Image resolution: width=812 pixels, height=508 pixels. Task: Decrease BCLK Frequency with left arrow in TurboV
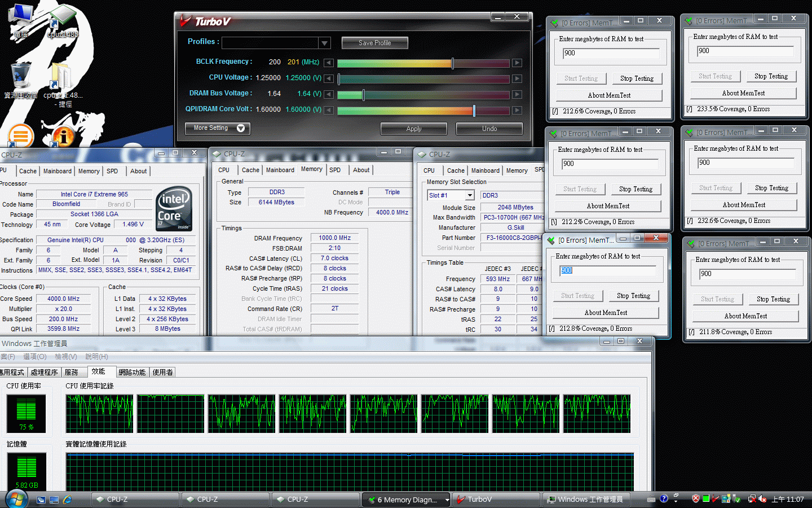pos(329,63)
